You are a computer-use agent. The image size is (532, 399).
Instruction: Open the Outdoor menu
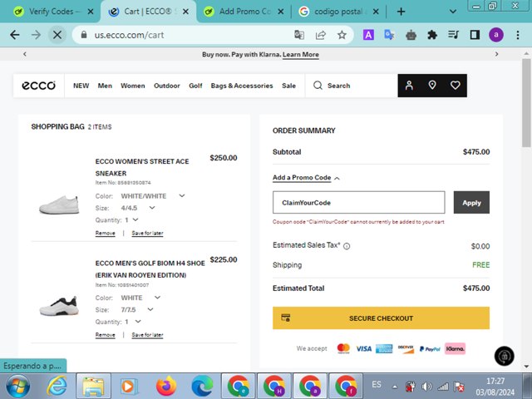[166, 86]
